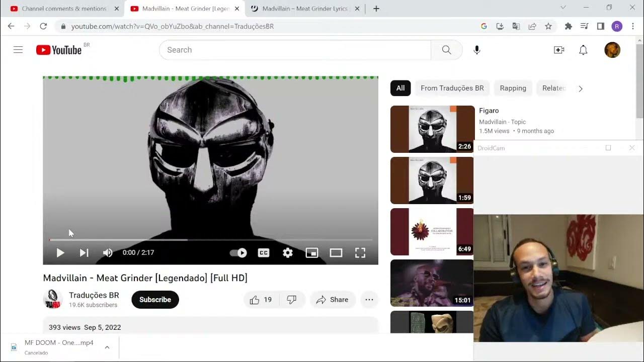Open the notifications bell
Screen dimensions: 644x362
pyautogui.click(x=583, y=50)
